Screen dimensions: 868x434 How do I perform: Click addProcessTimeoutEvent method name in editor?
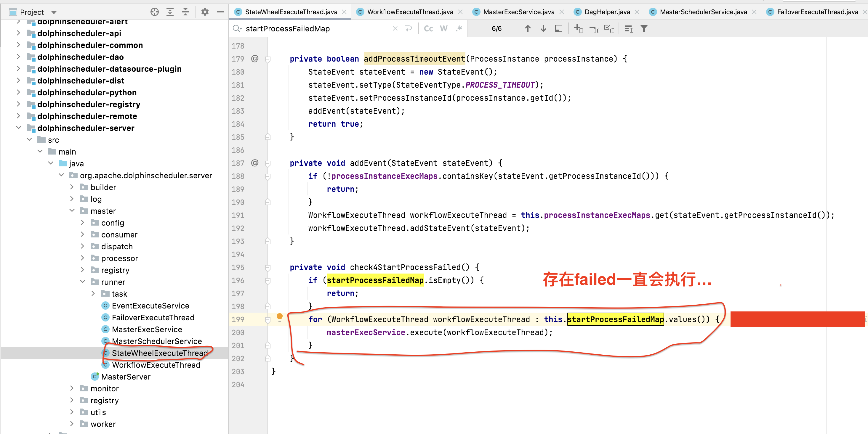414,59
